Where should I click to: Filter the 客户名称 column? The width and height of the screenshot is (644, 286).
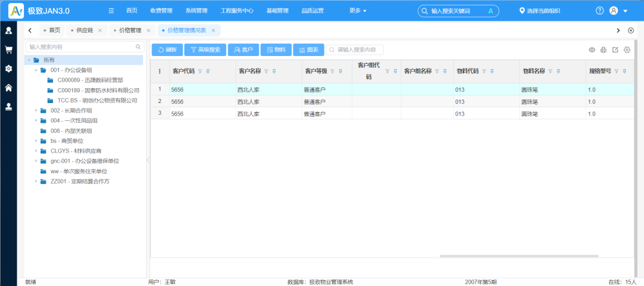pyautogui.click(x=266, y=71)
